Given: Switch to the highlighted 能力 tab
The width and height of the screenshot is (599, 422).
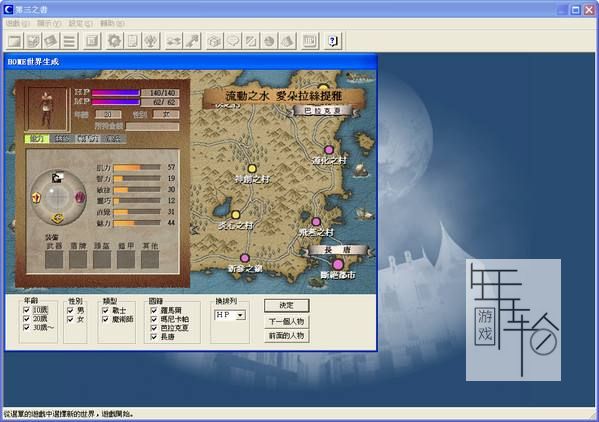Looking at the screenshot, I should [37, 139].
